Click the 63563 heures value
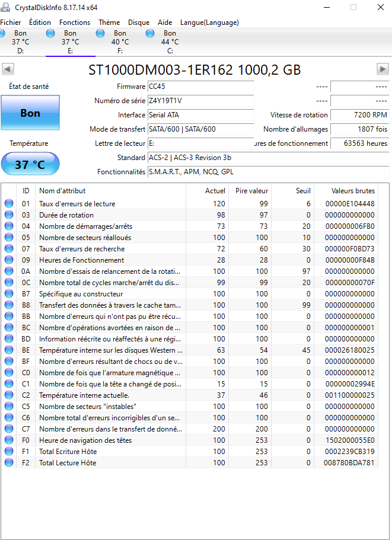The image size is (392, 540). [359, 143]
